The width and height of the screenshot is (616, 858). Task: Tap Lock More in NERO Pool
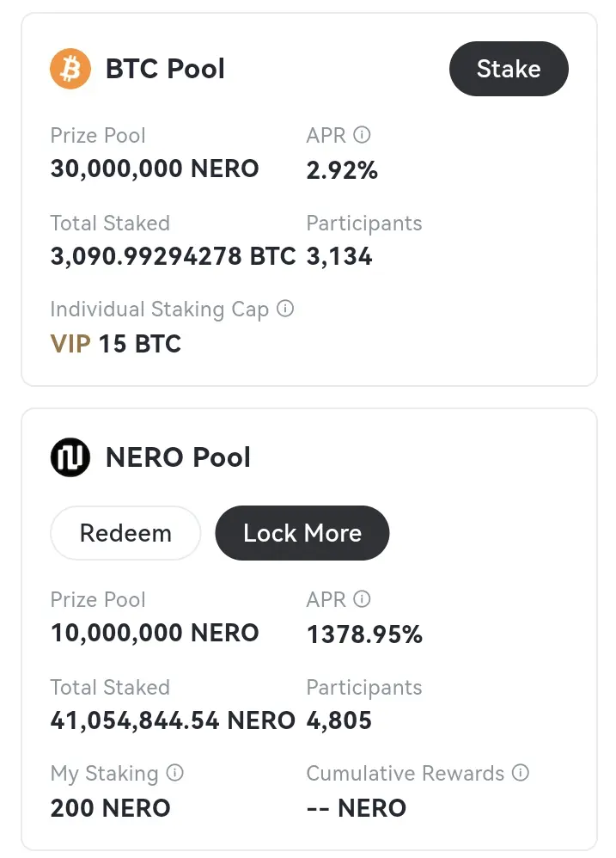[302, 533]
